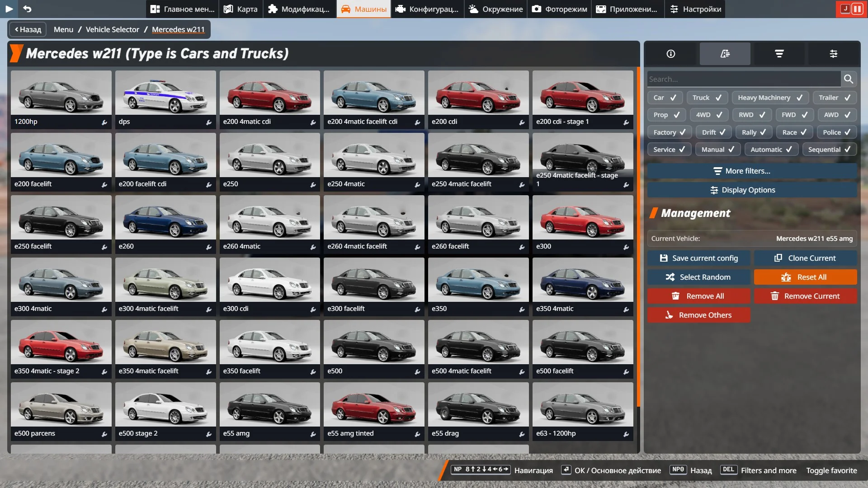Open the Карта tab
The height and width of the screenshot is (488, 868).
click(x=241, y=9)
